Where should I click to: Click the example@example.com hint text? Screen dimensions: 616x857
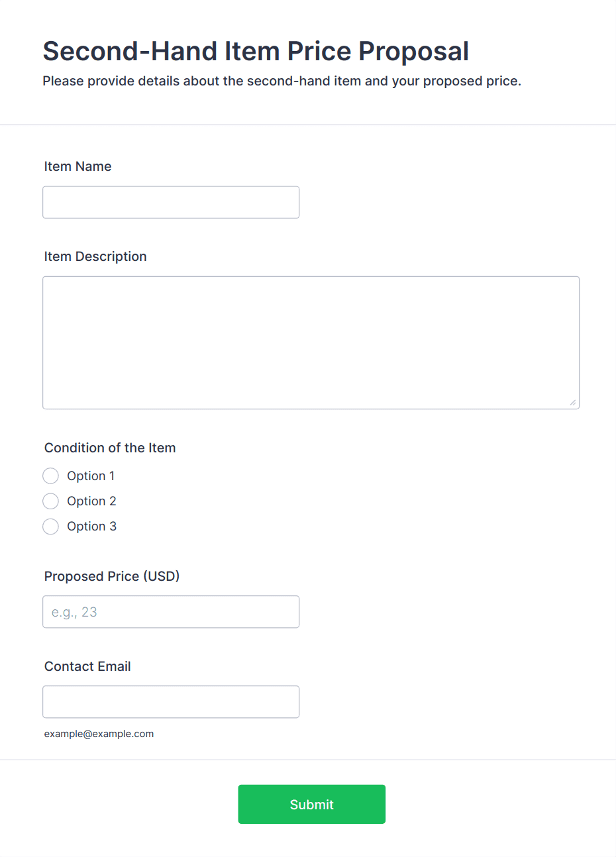[x=99, y=734]
